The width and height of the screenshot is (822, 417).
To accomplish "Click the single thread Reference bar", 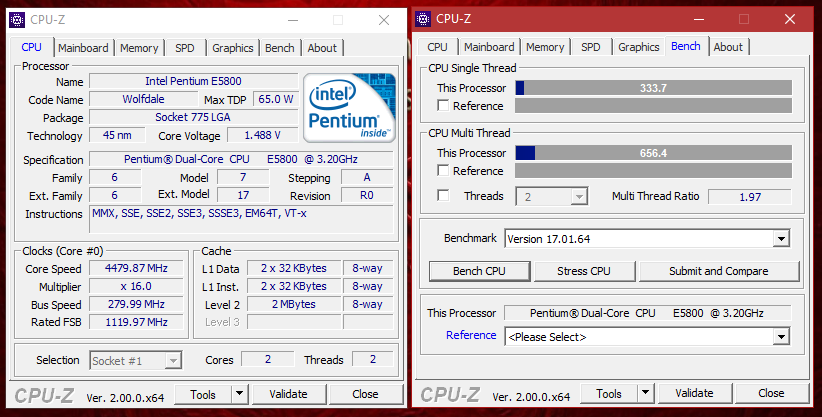I will [653, 105].
